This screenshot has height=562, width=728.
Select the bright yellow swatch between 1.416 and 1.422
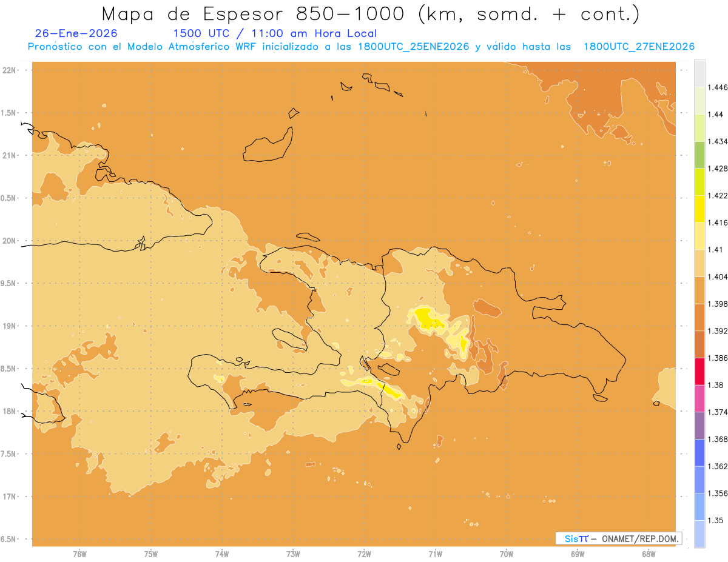pos(699,209)
